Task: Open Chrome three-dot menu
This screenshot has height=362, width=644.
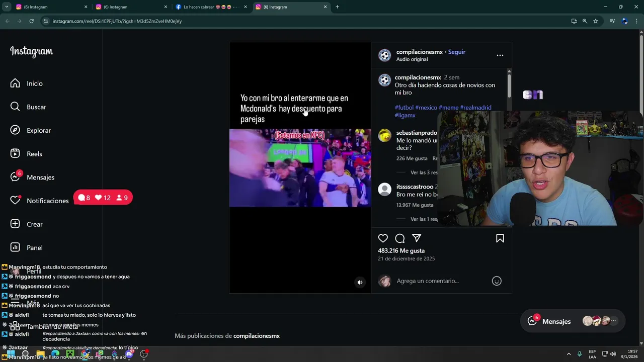Action: click(x=637, y=21)
